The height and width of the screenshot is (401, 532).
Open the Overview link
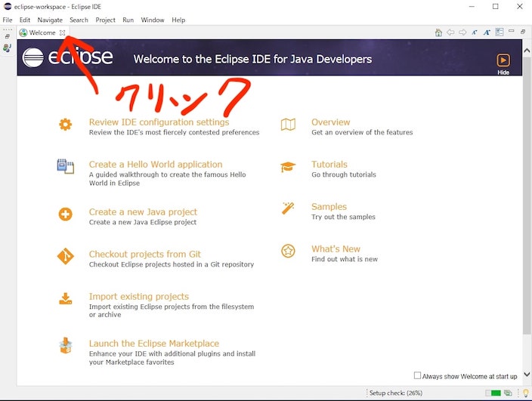(x=331, y=122)
